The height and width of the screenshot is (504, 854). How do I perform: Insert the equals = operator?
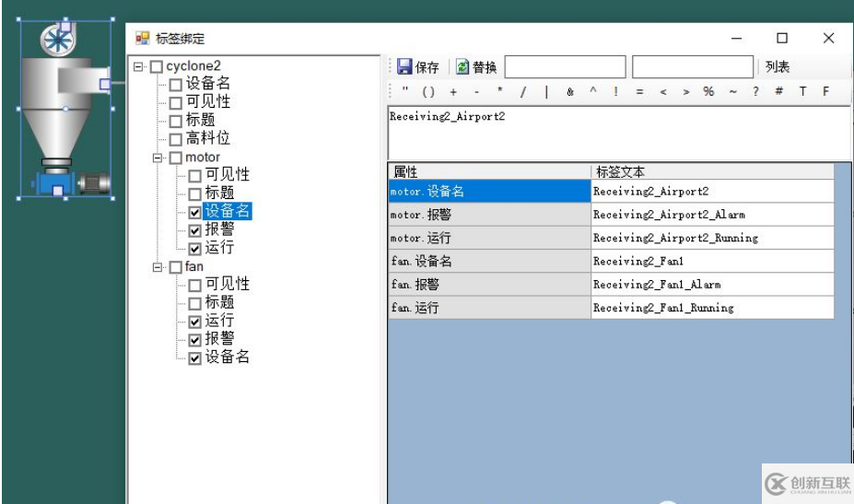pos(639,91)
